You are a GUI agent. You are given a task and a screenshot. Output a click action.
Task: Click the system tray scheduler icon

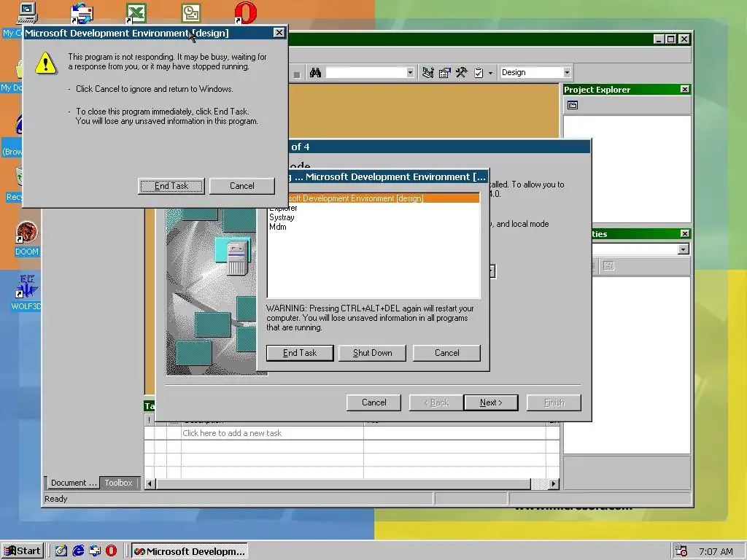(681, 551)
